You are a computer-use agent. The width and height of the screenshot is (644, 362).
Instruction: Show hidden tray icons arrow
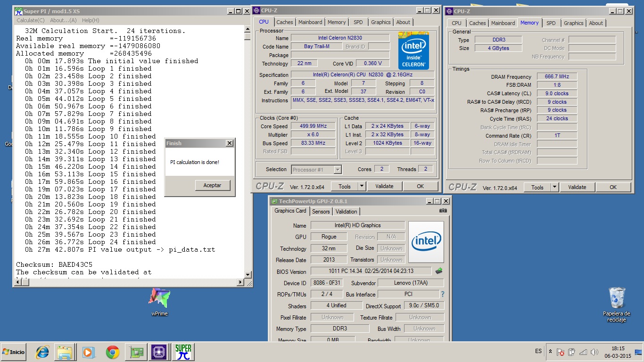pyautogui.click(x=550, y=352)
